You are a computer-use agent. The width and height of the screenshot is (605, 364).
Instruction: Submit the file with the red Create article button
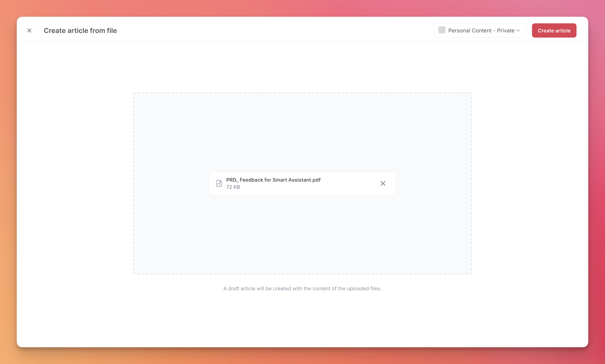(554, 30)
